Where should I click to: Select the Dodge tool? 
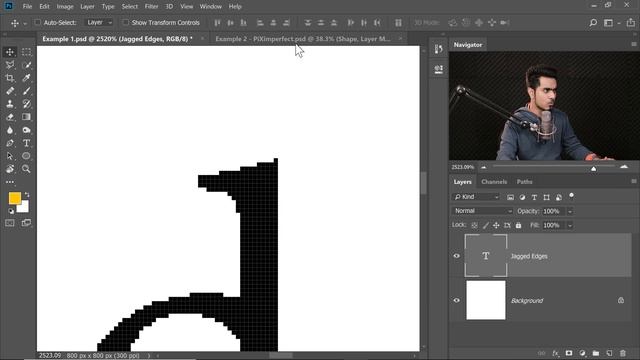click(x=26, y=130)
